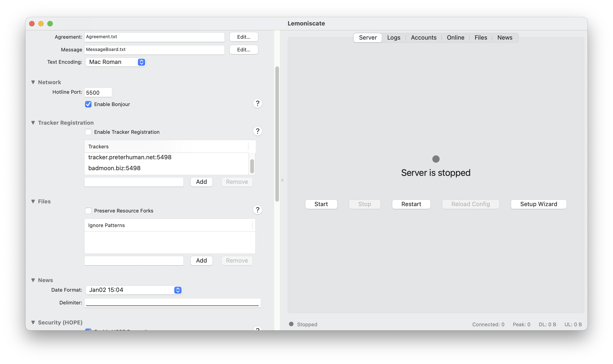Click the settings pane vertical scrollbar
Screen dimensions: 613x364
click(277, 134)
